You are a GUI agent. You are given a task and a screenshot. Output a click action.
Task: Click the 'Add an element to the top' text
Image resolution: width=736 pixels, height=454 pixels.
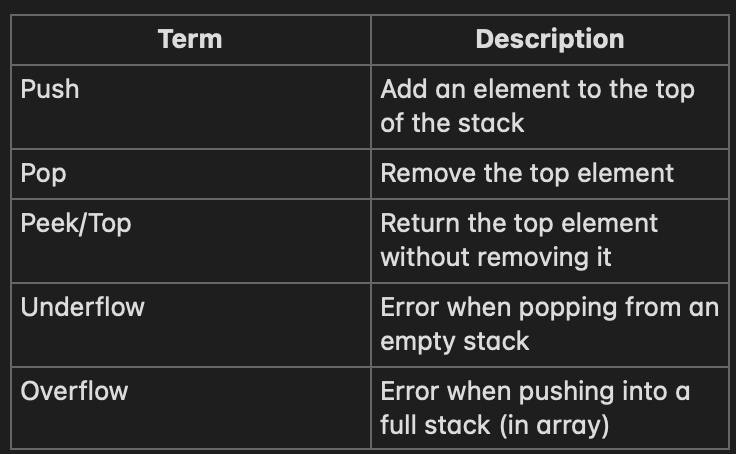(x=537, y=89)
